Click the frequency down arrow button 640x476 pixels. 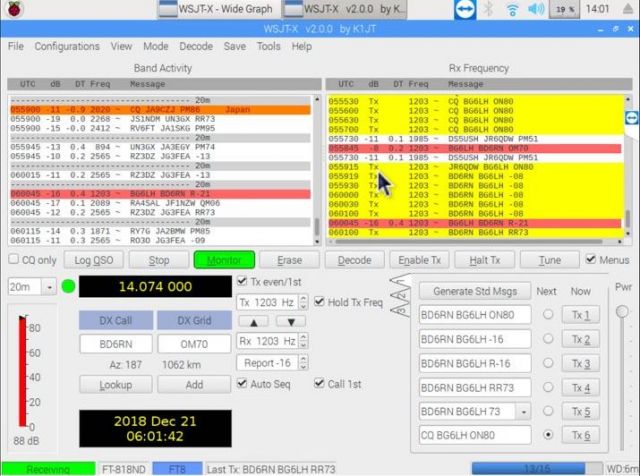[291, 322]
